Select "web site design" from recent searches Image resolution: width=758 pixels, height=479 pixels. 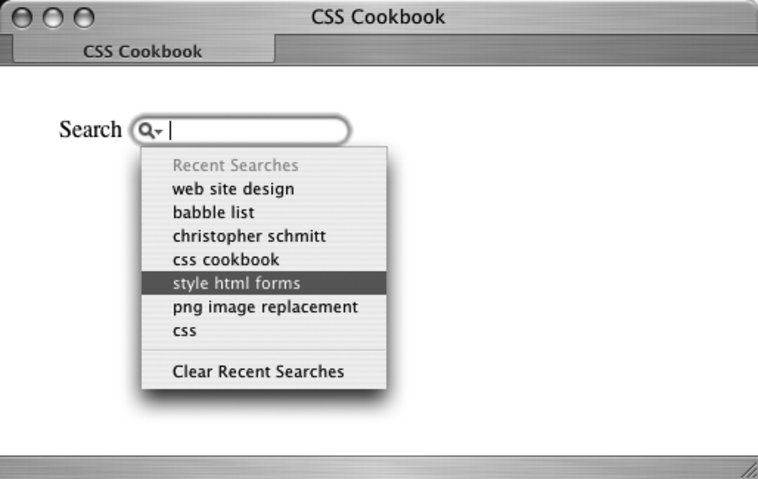pyautogui.click(x=233, y=189)
